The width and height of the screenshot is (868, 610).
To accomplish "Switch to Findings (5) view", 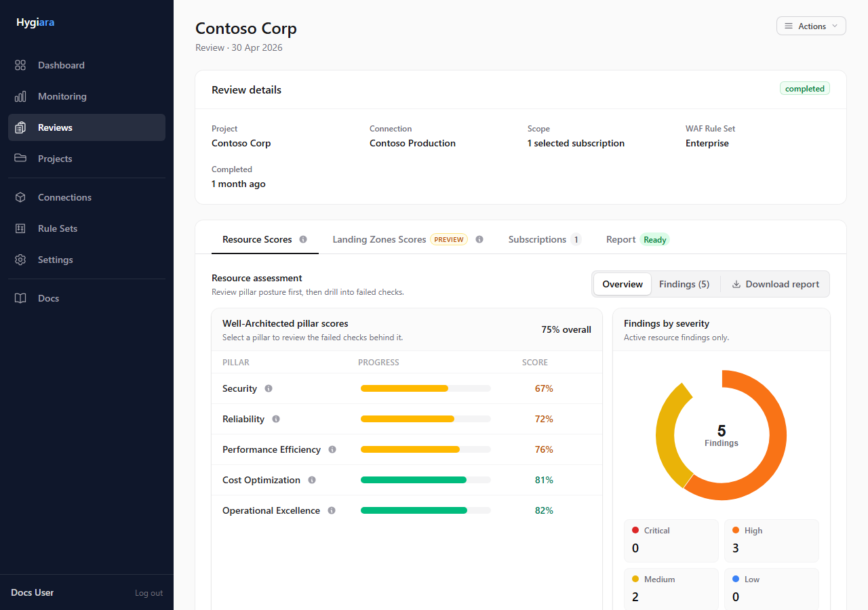I will tap(684, 284).
